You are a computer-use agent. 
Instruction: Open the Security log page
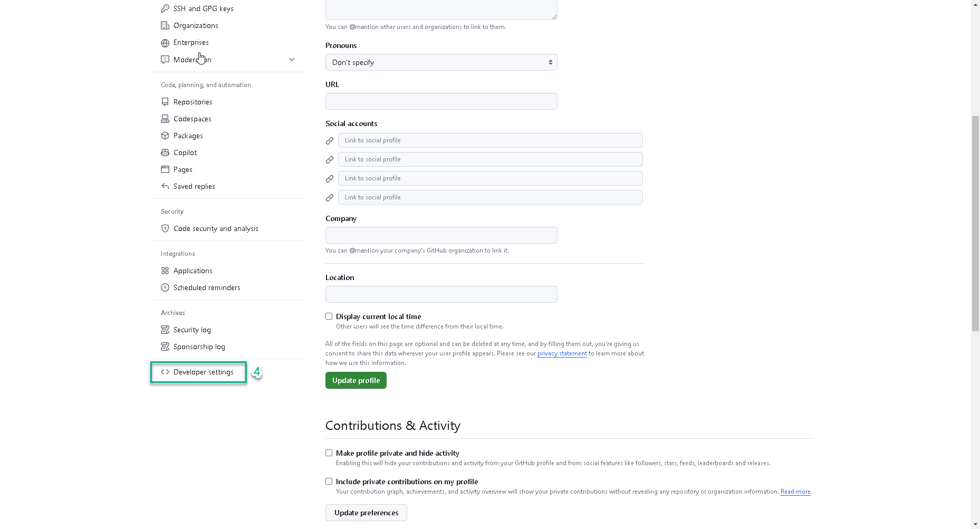pos(192,330)
